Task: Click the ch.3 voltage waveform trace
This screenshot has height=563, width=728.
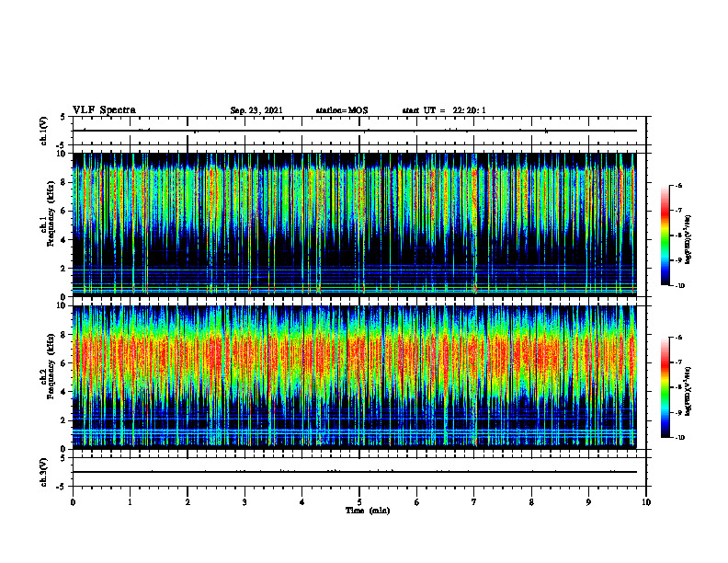Action: tap(354, 472)
